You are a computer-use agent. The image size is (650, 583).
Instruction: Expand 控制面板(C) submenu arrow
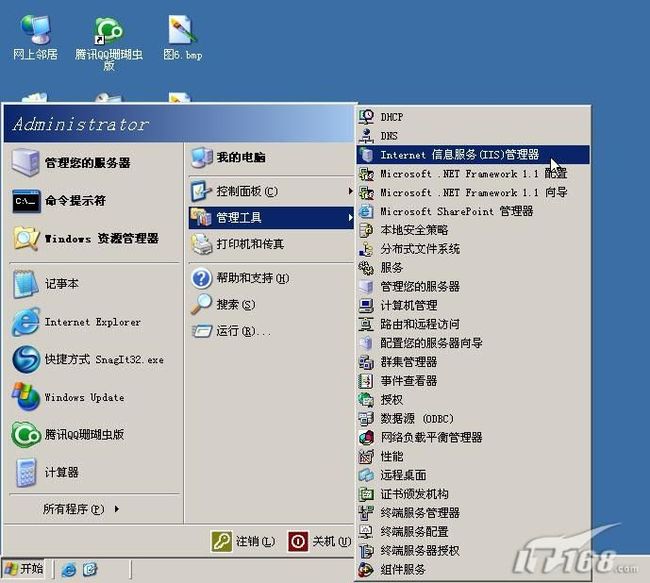(350, 191)
